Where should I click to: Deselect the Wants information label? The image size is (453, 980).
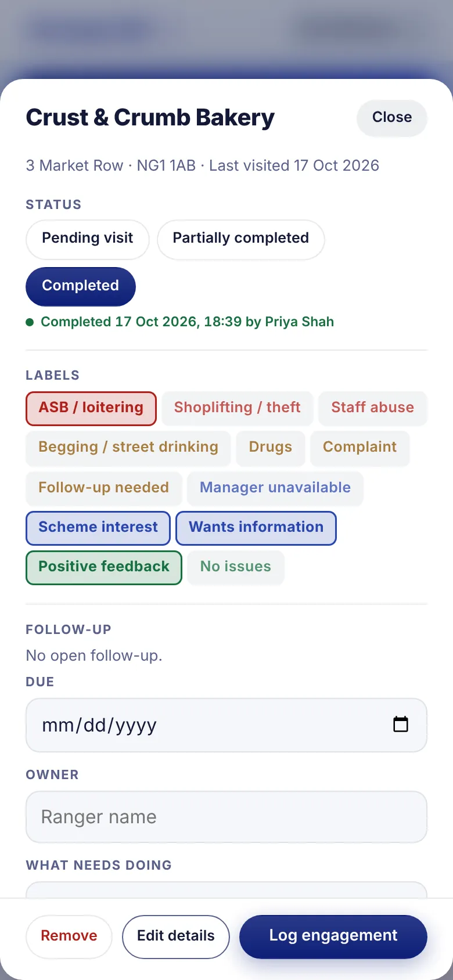coord(256,528)
